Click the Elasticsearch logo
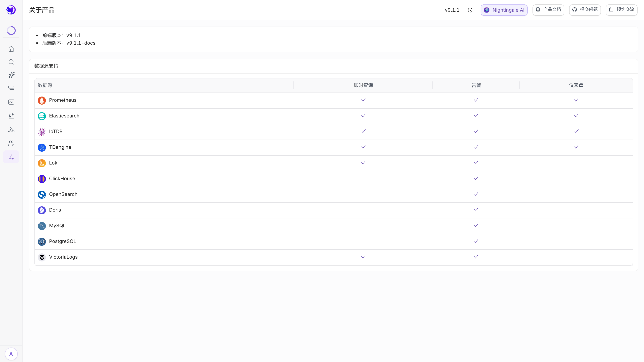This screenshot has height=362, width=644. click(x=42, y=116)
